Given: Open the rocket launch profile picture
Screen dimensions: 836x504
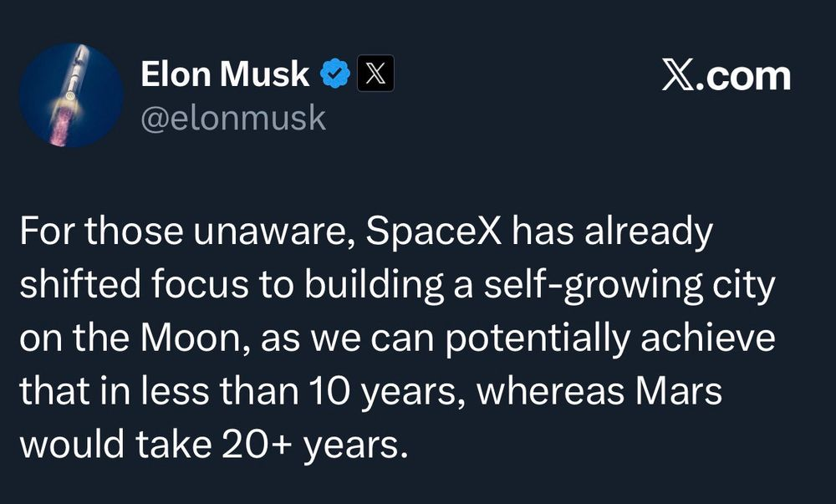Looking at the screenshot, I should pos(71,96).
